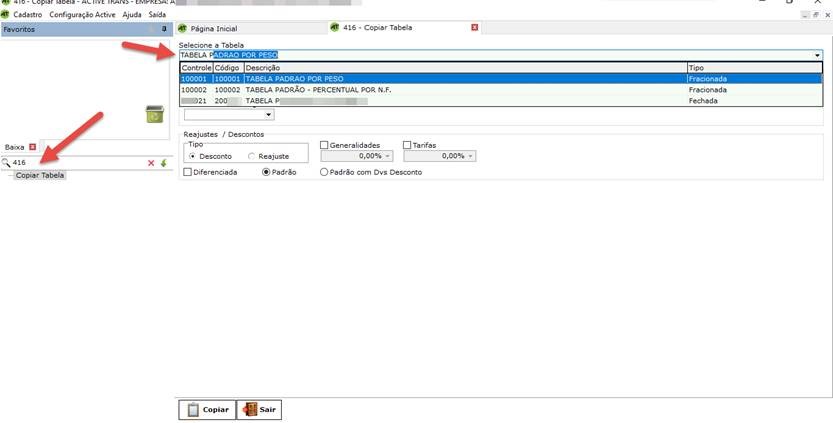Click the Copiar button with clipboard icon

[x=206, y=409]
